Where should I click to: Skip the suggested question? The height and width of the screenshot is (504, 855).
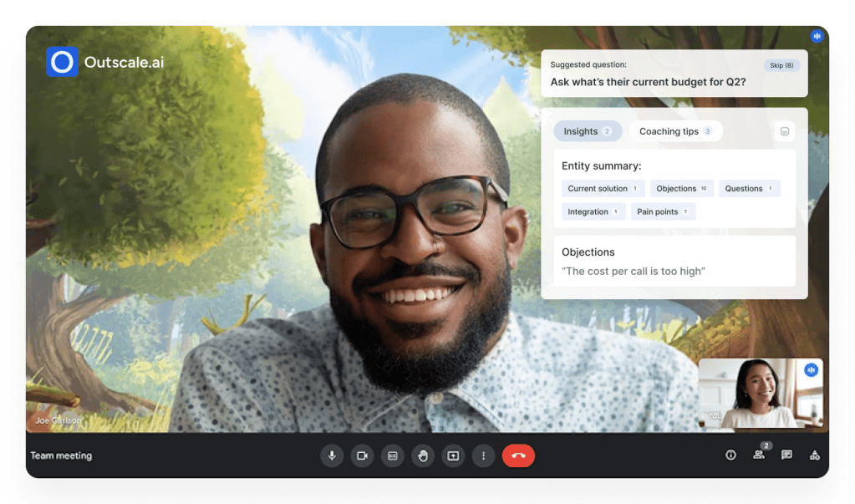click(x=781, y=65)
